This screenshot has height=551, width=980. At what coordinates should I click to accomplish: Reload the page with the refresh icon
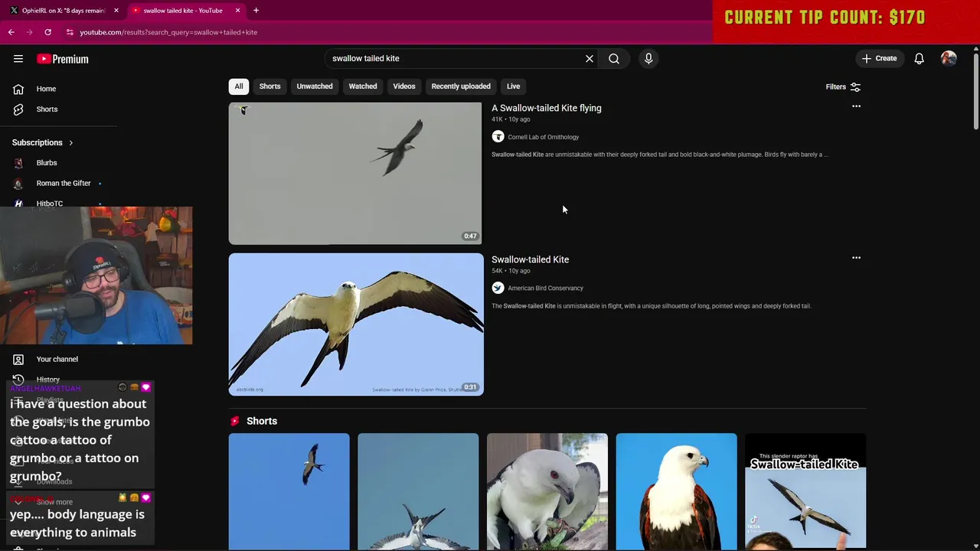pyautogui.click(x=47, y=32)
